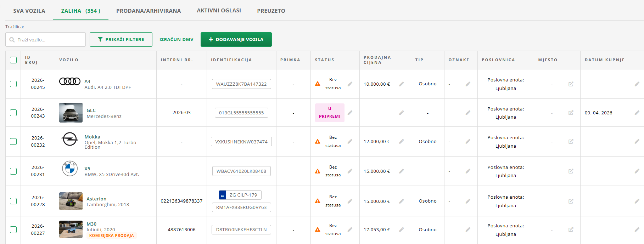Edit status pencil for Audi A4 row
Viewport: 644px width, 244px height.
[350, 84]
